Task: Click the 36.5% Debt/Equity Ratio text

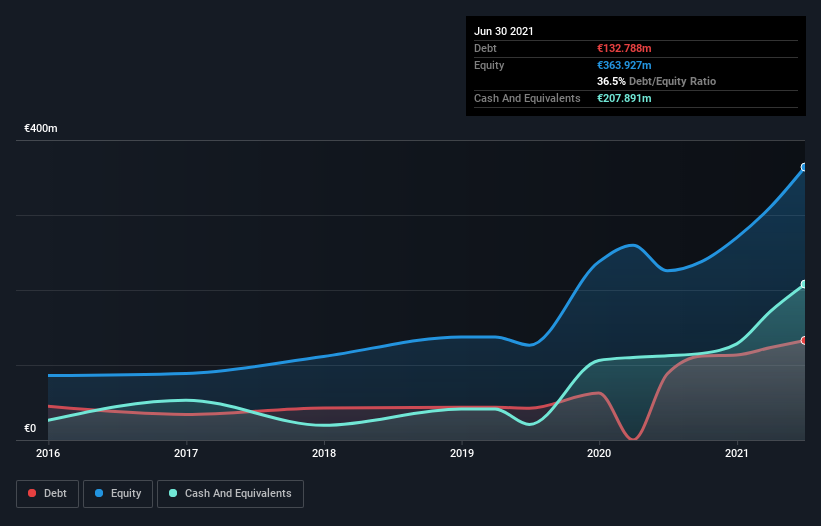Action: (x=657, y=81)
